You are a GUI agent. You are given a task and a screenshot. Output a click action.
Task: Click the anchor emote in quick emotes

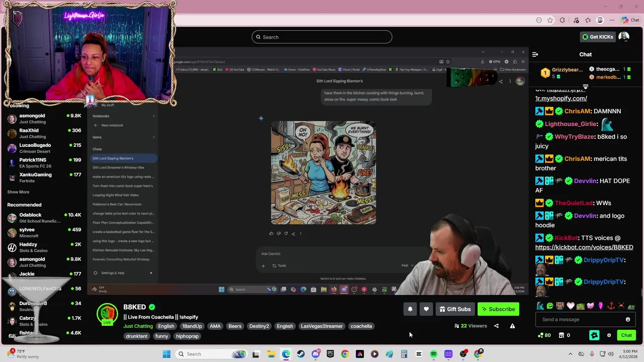pyautogui.click(x=611, y=306)
